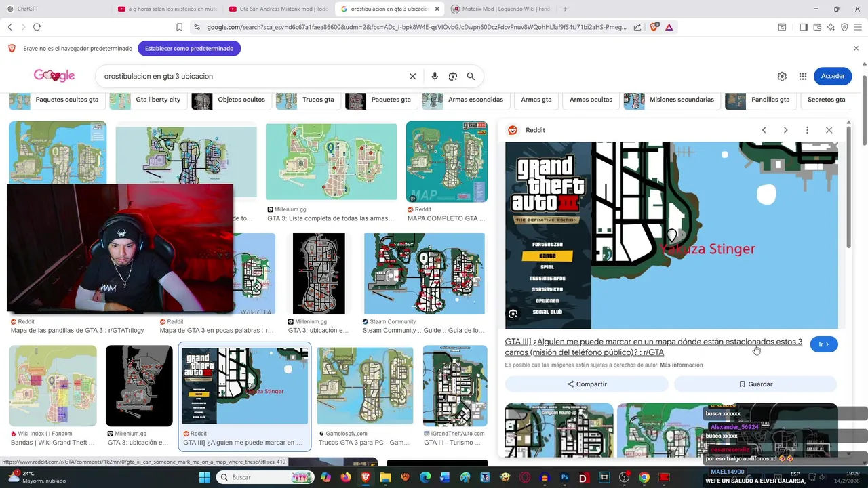Bookmark this page in the address bar
The image size is (868, 488).
pos(179,27)
